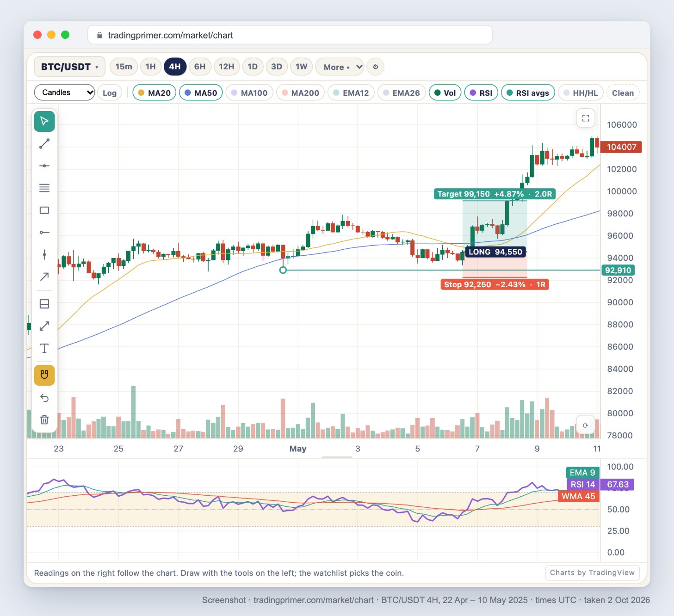Hide the Vol volume indicator
The height and width of the screenshot is (616, 674).
click(x=445, y=93)
